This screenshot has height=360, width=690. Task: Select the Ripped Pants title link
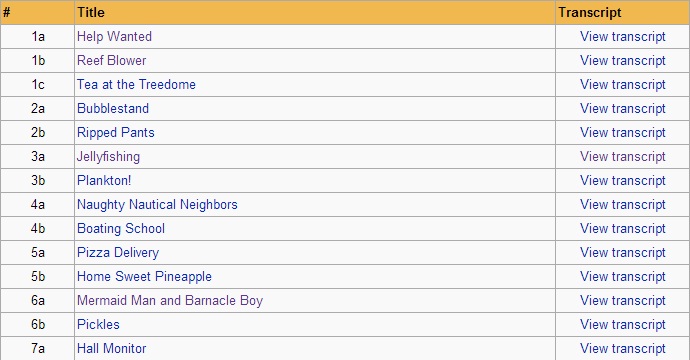pos(116,132)
